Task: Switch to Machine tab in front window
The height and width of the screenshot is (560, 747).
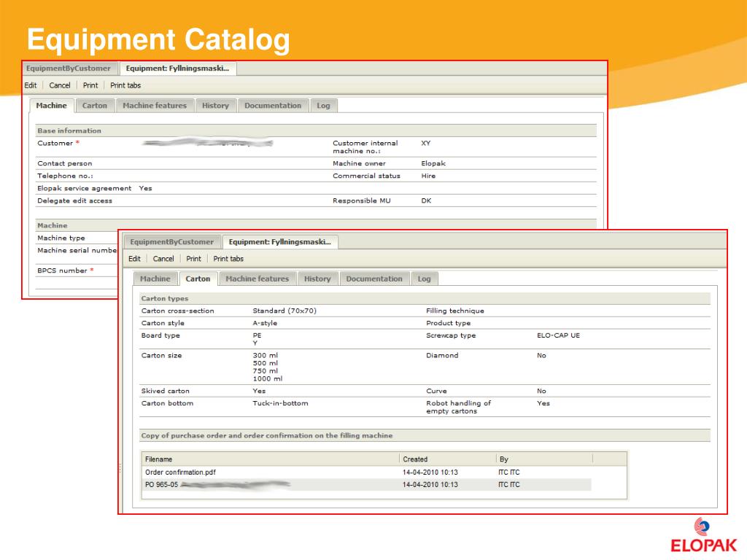Action: (x=155, y=279)
